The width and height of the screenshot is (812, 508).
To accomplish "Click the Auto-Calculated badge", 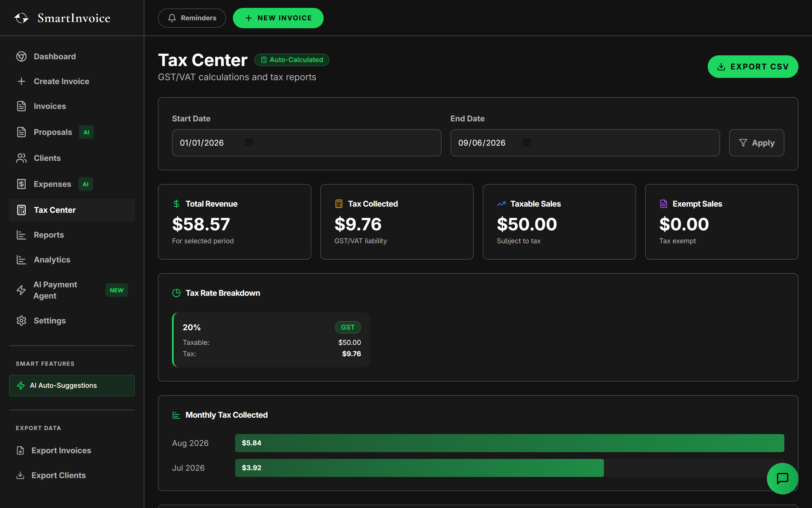I will point(292,60).
